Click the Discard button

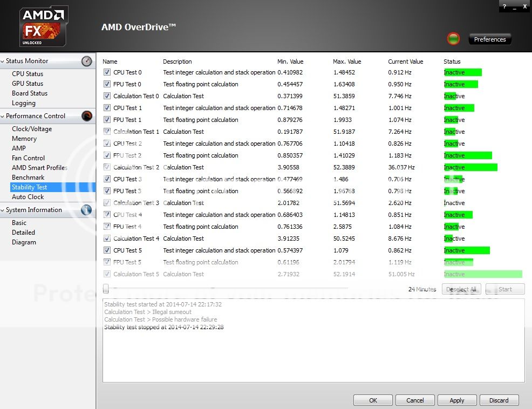pyautogui.click(x=499, y=400)
